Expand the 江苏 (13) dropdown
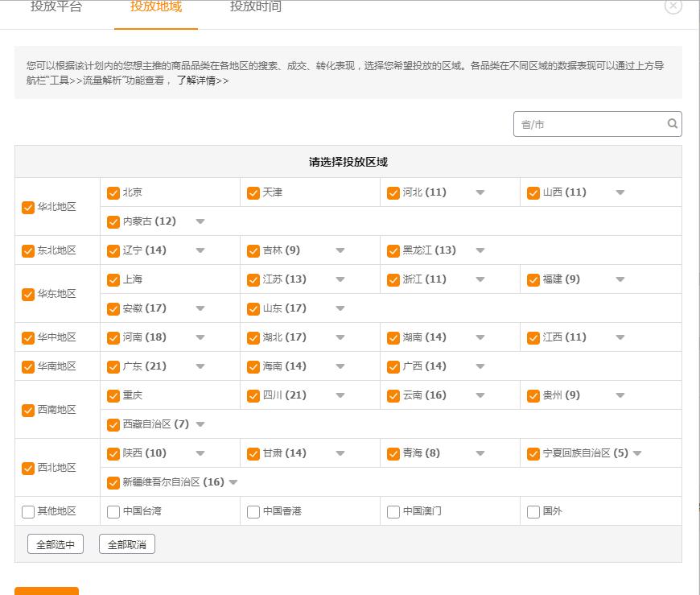Viewport: 700px width, 595px height. pyautogui.click(x=340, y=279)
